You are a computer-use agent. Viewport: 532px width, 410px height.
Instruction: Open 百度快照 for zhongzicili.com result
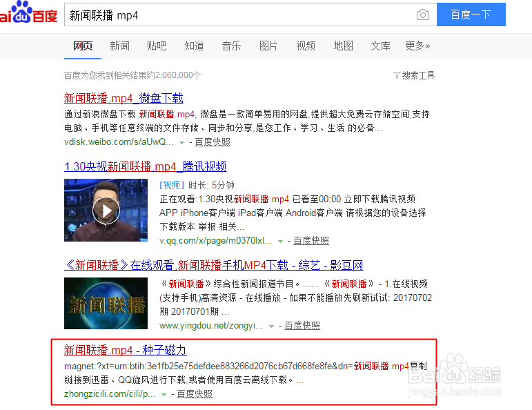pyautogui.click(x=195, y=394)
